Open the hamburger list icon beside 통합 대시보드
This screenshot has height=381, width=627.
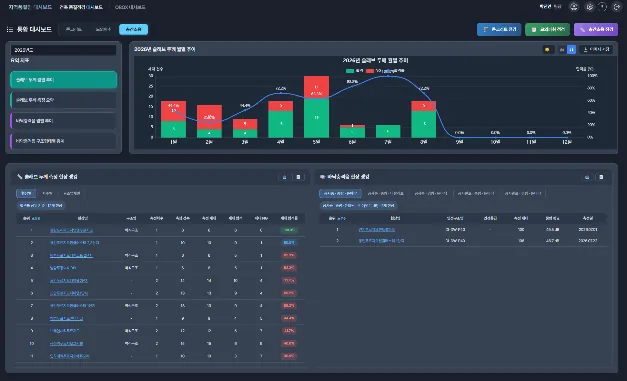pyautogui.click(x=10, y=30)
